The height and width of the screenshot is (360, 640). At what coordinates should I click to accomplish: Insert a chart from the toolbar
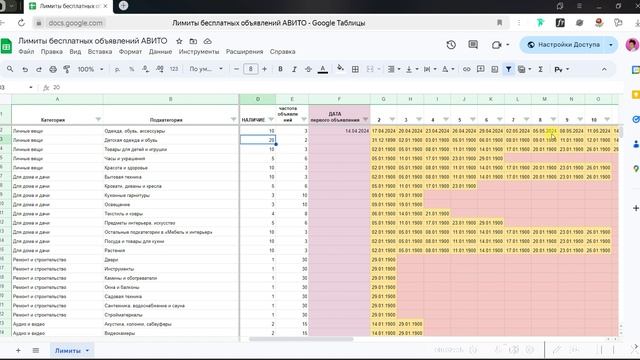(494, 69)
